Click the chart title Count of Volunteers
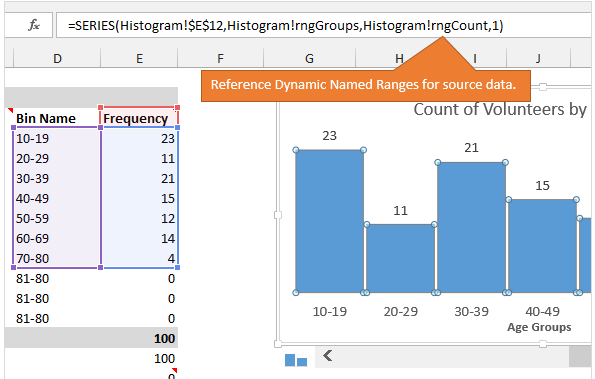 click(x=500, y=109)
